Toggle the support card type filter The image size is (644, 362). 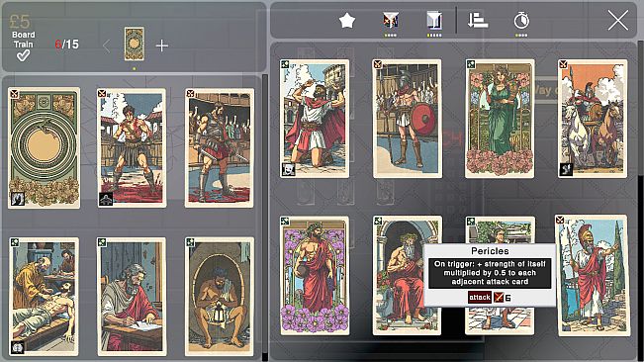click(x=433, y=21)
